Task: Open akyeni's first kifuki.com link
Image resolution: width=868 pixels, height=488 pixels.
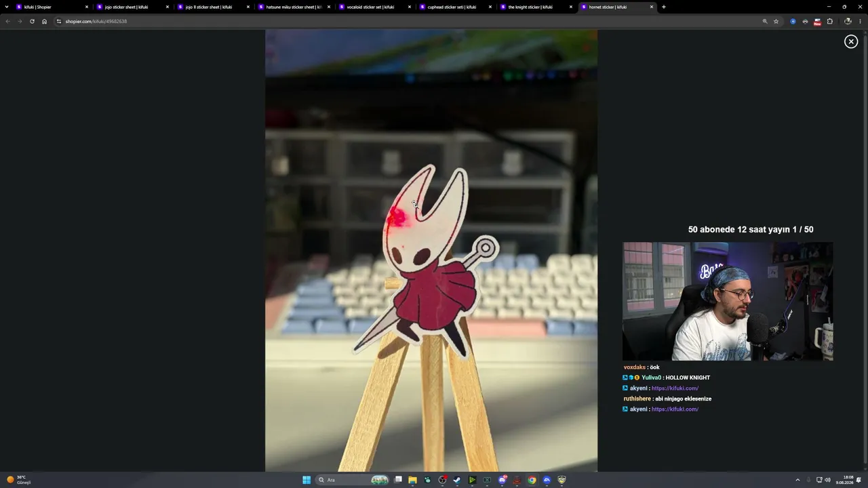Action: tap(675, 388)
